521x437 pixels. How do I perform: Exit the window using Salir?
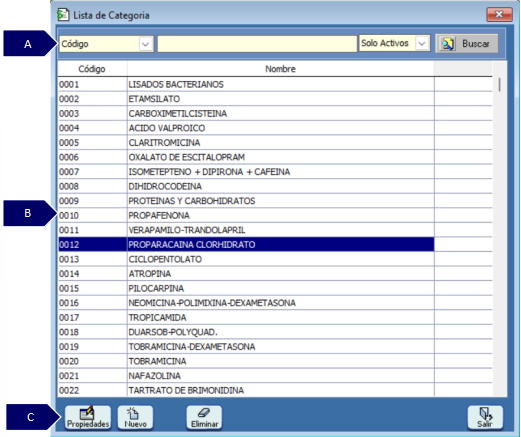coord(485,417)
